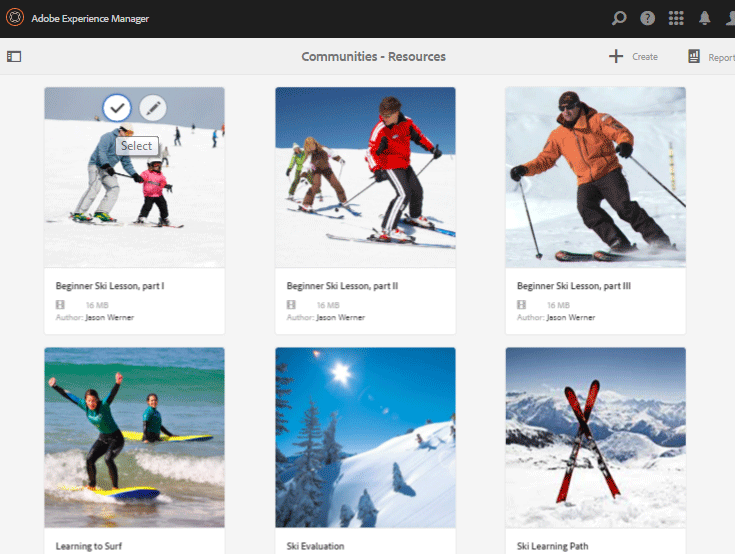Screen dimensions: 735x554
Task: Click the Ski Learning Path title text
Action: pyautogui.click(x=552, y=546)
